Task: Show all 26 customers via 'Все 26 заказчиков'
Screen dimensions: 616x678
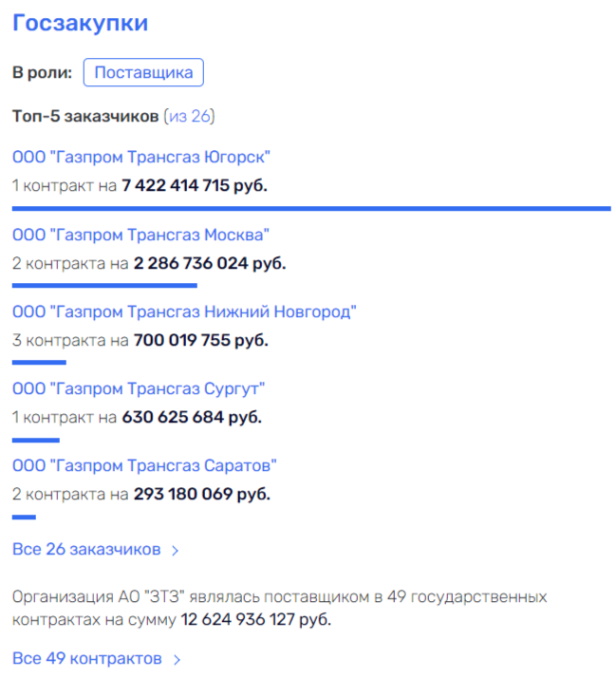Action: tap(86, 549)
